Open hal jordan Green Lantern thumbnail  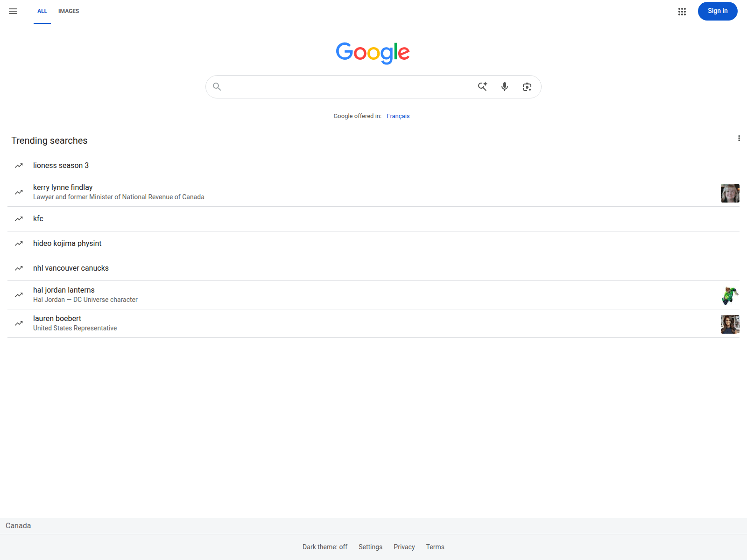coord(730,296)
